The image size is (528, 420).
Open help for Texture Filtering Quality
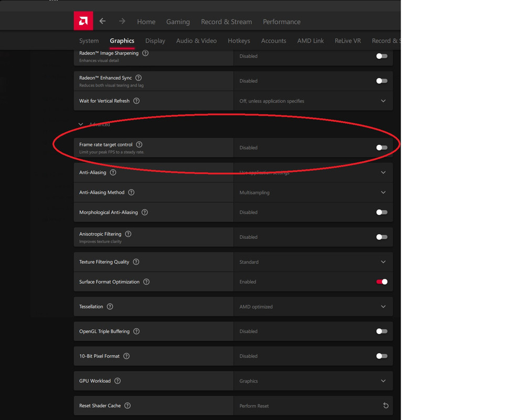tap(136, 261)
